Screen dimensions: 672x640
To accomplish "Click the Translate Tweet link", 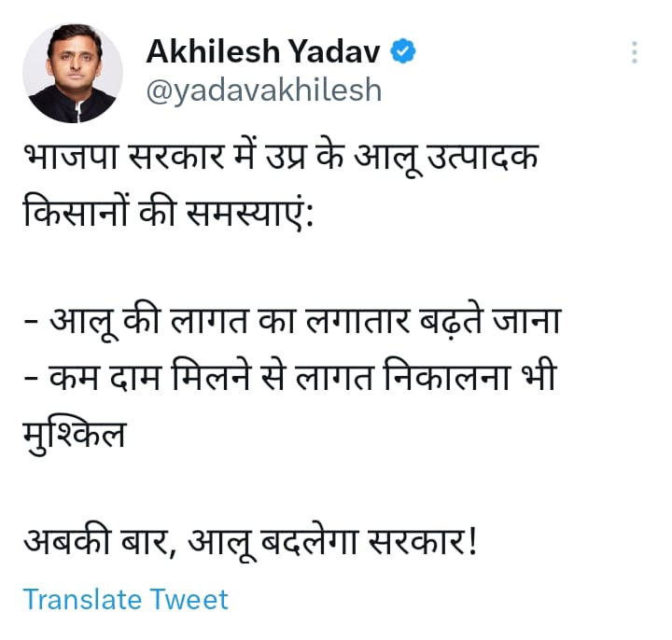I will pyautogui.click(x=125, y=599).
